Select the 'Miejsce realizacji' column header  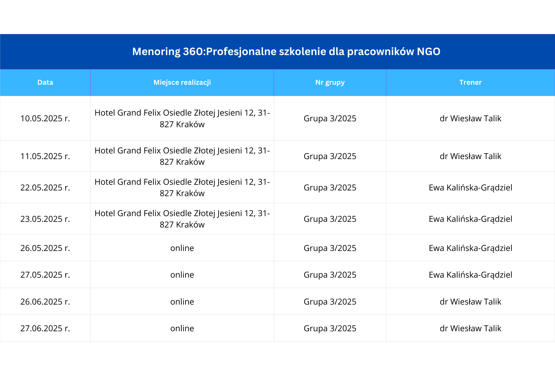[182, 82]
